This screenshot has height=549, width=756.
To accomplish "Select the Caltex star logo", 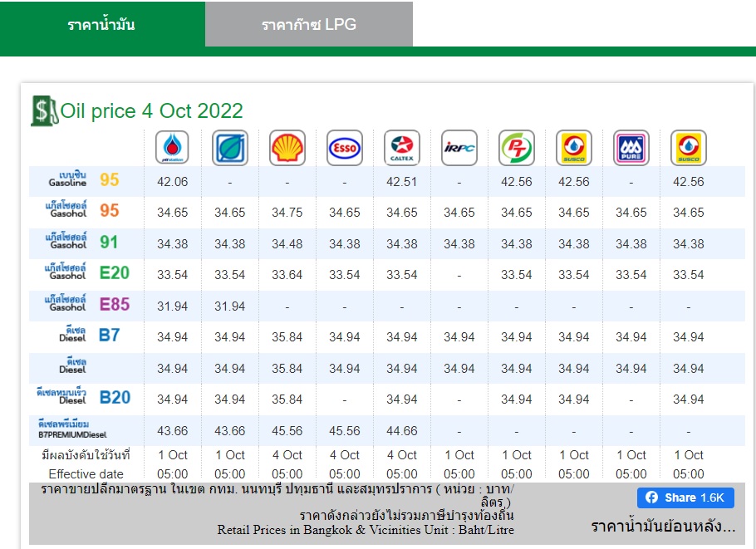I will coord(402,148).
